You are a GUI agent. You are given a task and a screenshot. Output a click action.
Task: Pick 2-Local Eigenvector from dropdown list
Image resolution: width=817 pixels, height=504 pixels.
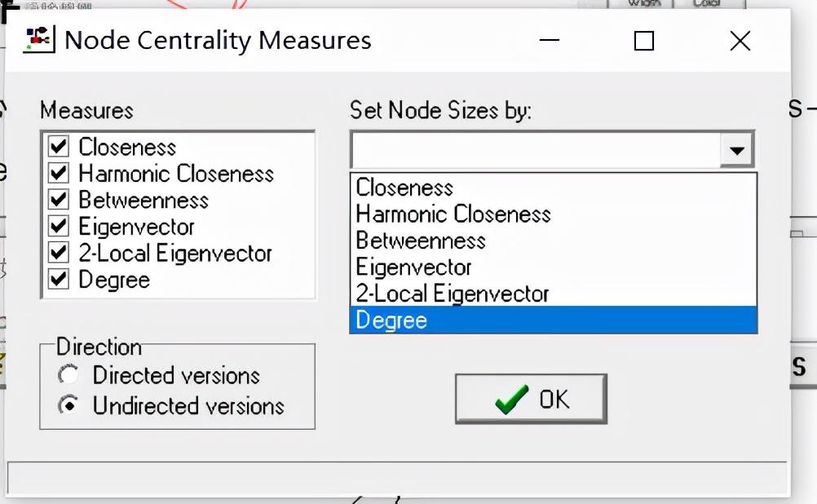(x=453, y=294)
